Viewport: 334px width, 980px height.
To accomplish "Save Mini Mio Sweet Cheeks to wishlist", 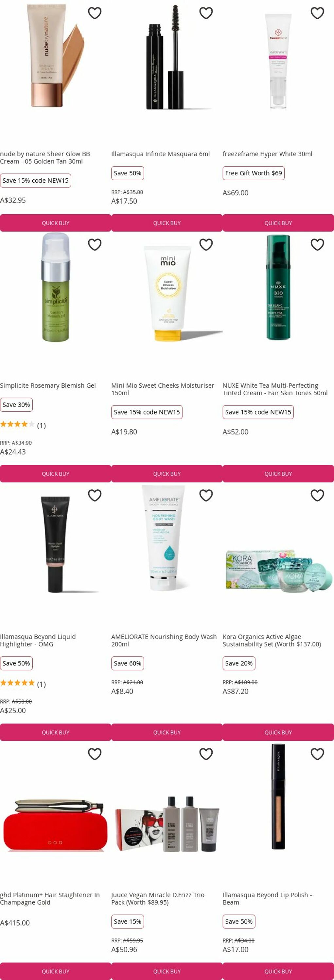I will 206,245.
